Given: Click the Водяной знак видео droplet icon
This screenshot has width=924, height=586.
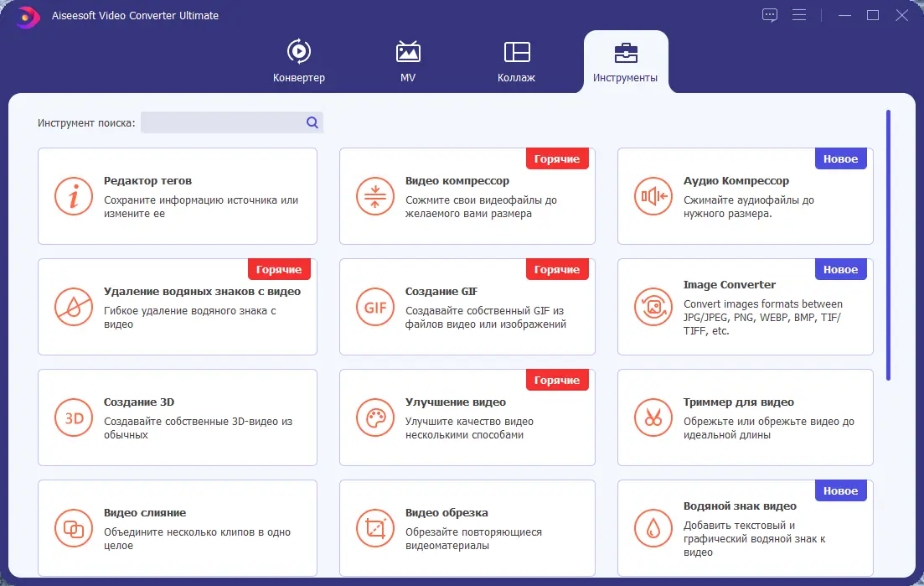Looking at the screenshot, I should 653,528.
